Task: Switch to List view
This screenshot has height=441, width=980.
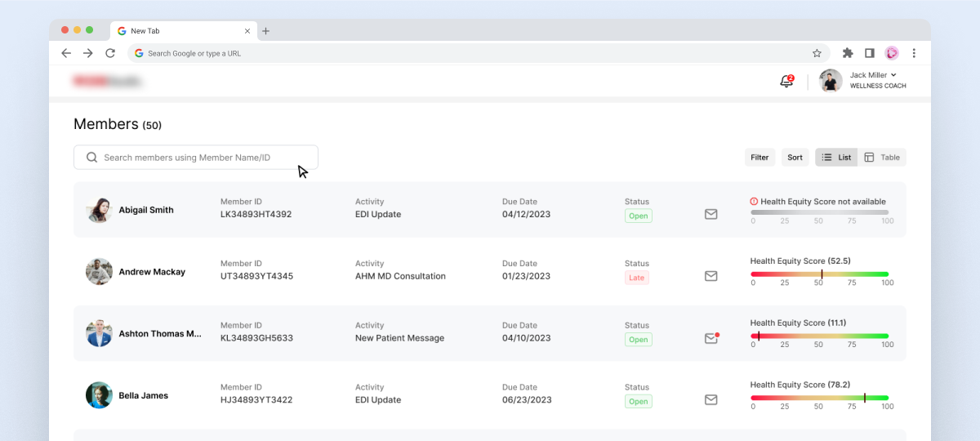Action: [836, 158]
